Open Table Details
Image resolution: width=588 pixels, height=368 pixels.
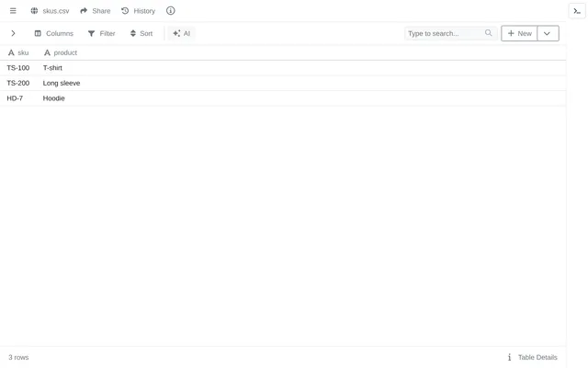point(533,357)
